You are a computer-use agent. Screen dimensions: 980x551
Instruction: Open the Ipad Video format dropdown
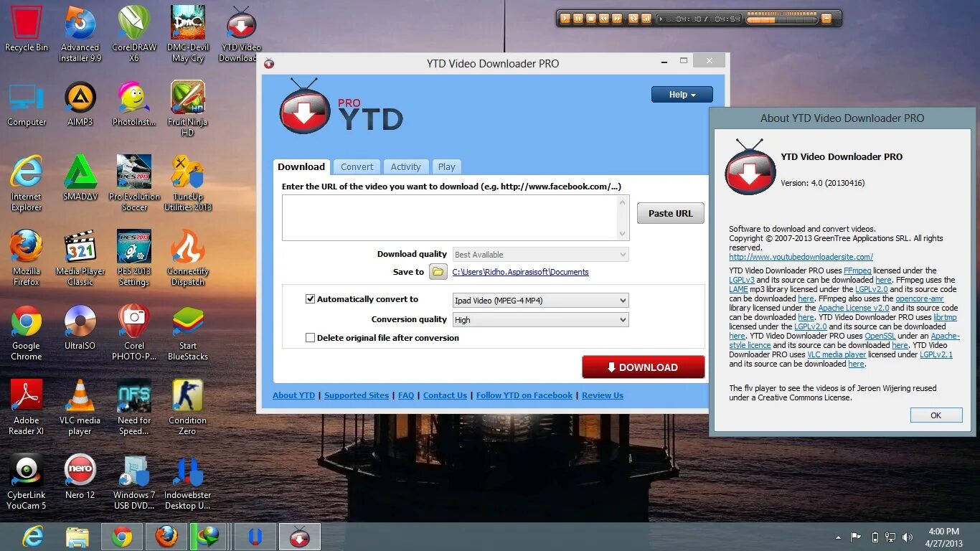pyautogui.click(x=541, y=301)
